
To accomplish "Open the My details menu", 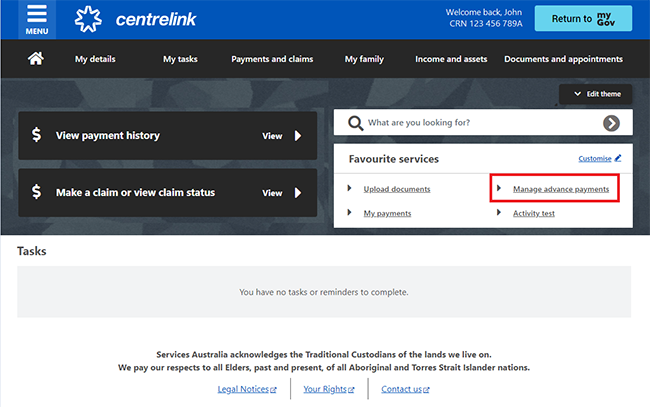I will (x=95, y=59).
